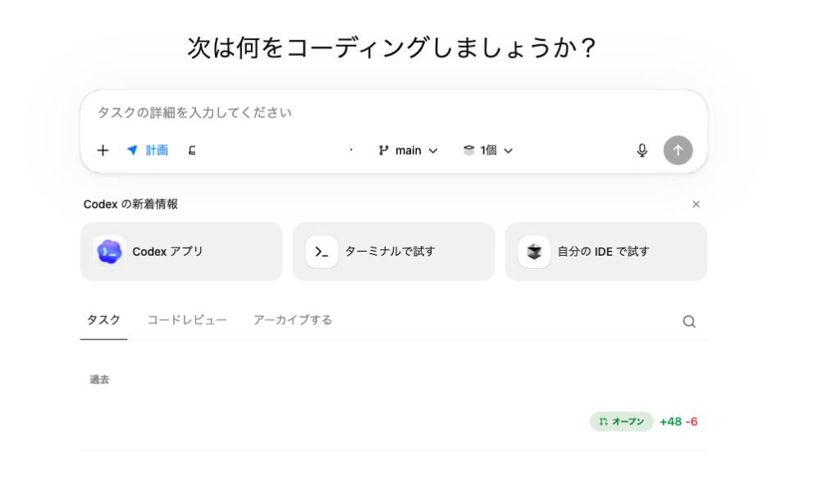Click the Codex アプリ cloud icon
This screenshot has width=840, height=504.
(109, 252)
